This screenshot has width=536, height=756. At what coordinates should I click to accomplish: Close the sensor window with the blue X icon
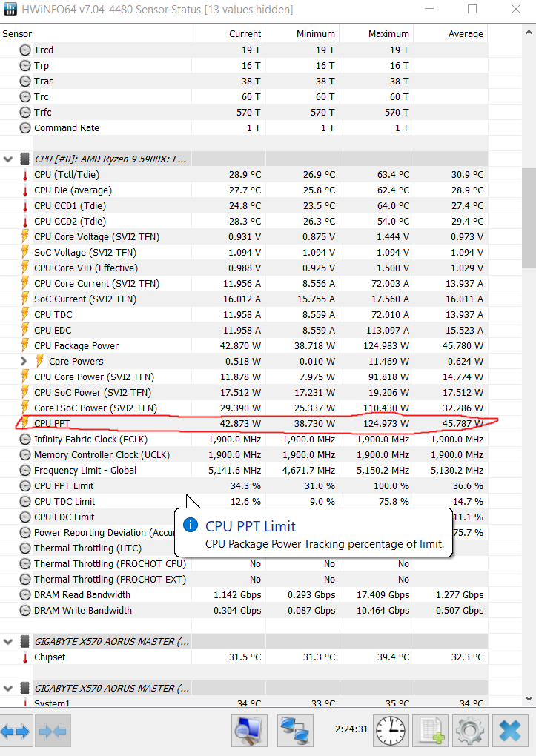pyautogui.click(x=510, y=731)
